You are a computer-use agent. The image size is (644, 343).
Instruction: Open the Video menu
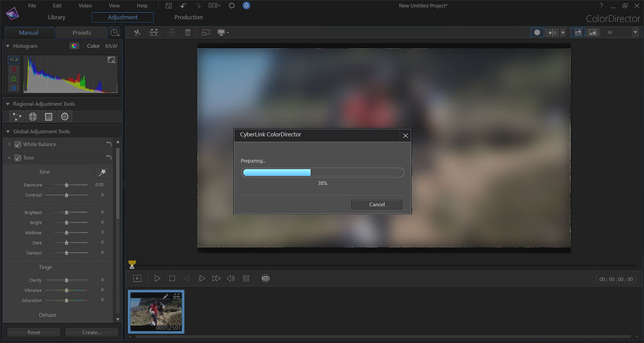tap(85, 6)
